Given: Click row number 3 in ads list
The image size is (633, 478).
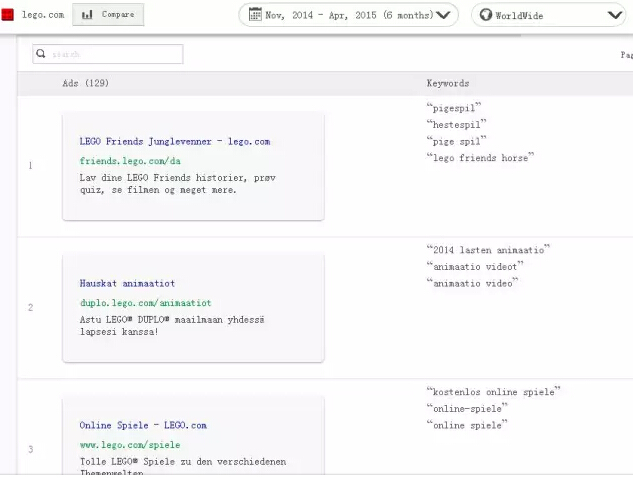Looking at the screenshot, I should (x=30, y=449).
